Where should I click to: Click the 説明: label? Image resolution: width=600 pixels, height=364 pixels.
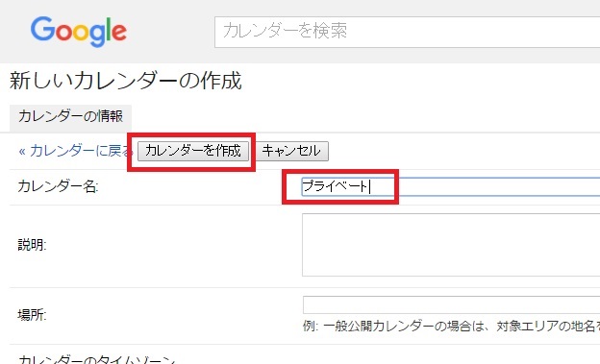tap(32, 245)
